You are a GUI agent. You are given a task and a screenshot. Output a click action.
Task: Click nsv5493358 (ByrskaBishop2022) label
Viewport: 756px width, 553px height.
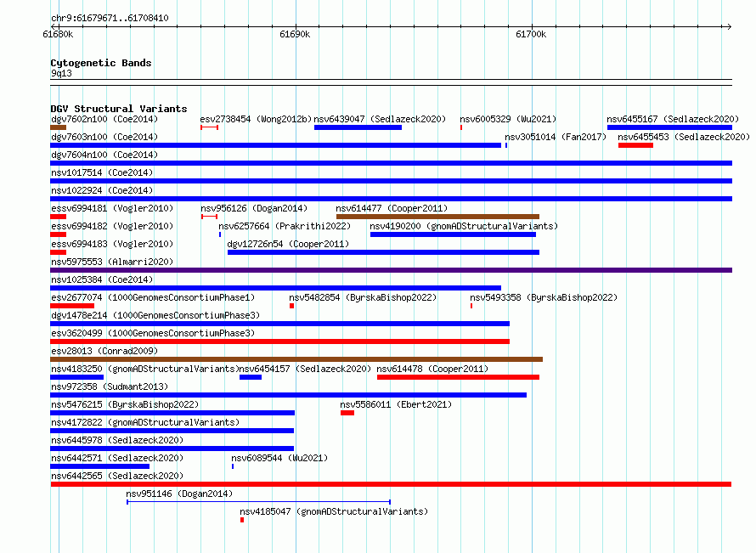pyautogui.click(x=544, y=297)
